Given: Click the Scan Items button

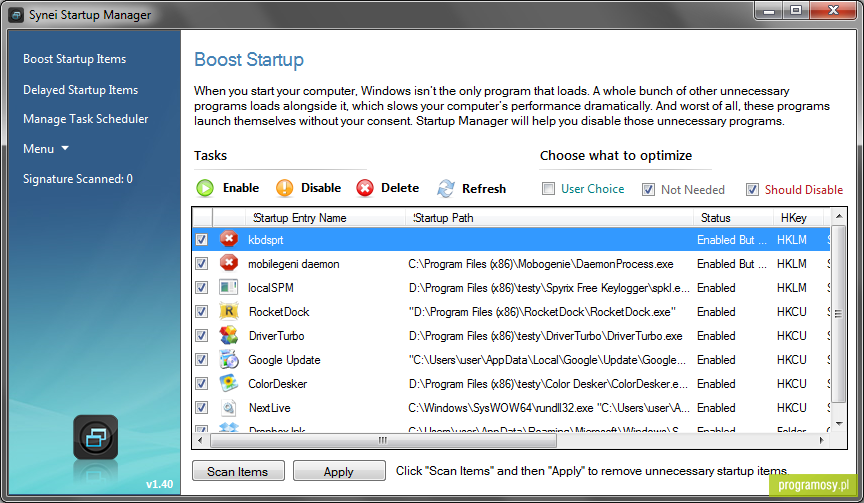Looking at the screenshot, I should pyautogui.click(x=238, y=471).
